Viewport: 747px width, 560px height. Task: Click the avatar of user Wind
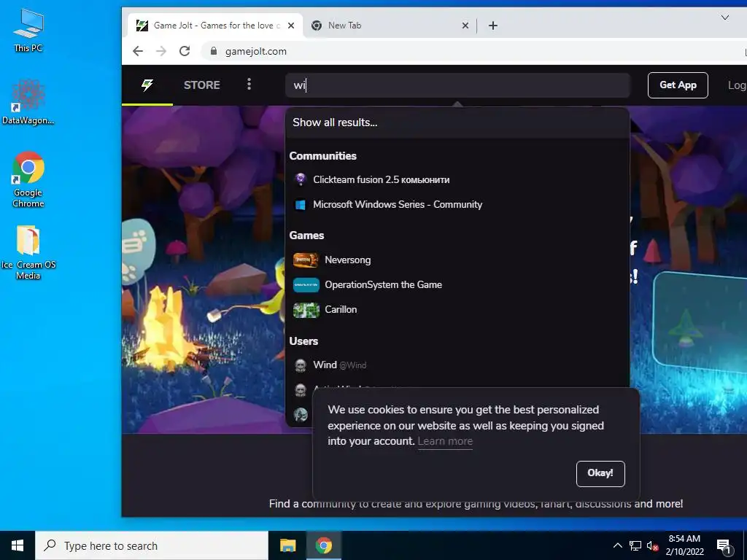click(300, 365)
